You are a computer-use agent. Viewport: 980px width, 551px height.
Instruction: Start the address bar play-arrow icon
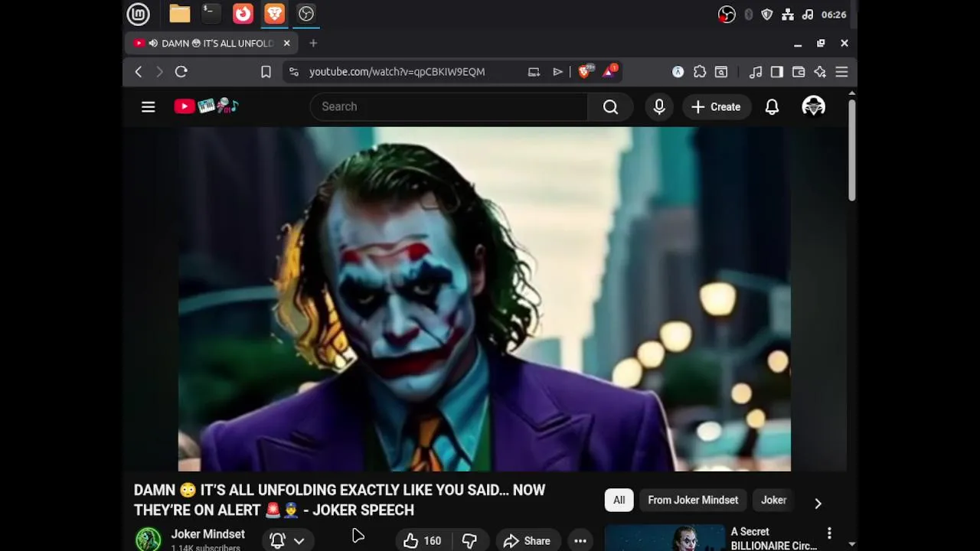[557, 72]
